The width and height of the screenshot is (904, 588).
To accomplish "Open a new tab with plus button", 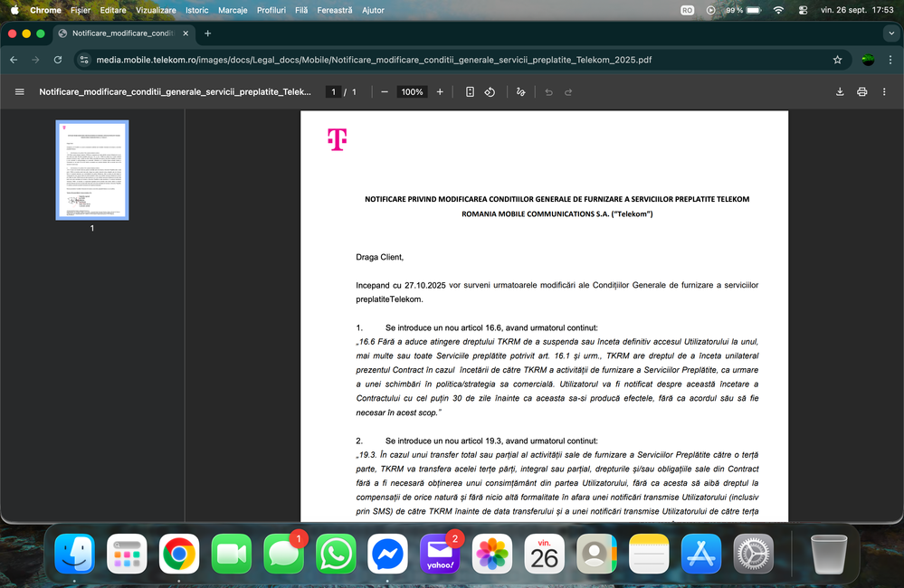I will [207, 33].
